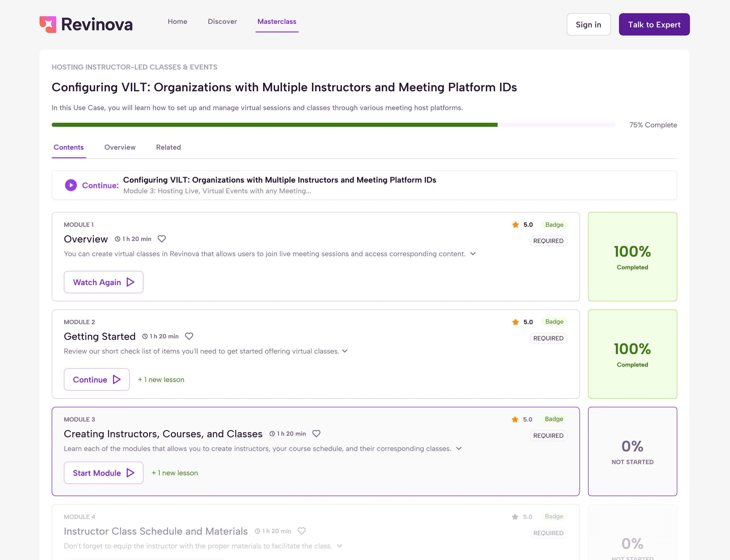Toggle the heart on Instructor Class Schedule and Materials
Viewport: 730px width, 560px height.
pyautogui.click(x=302, y=531)
